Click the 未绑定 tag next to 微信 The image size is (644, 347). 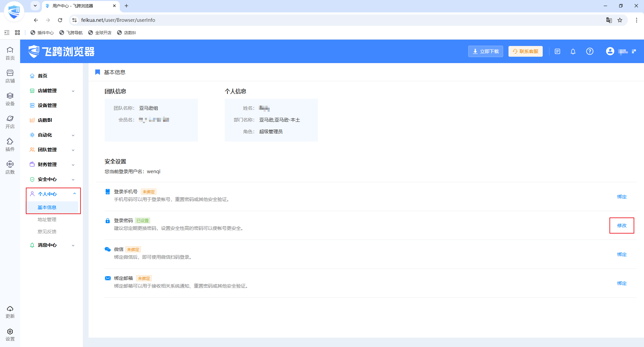(133, 250)
